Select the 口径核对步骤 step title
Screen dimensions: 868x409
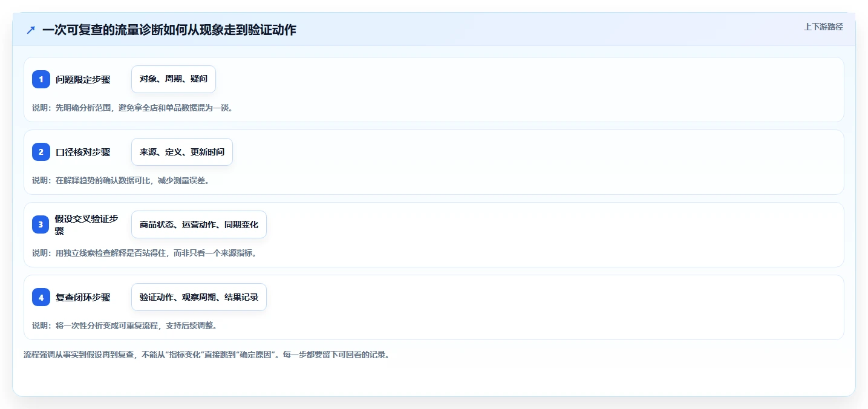click(83, 152)
